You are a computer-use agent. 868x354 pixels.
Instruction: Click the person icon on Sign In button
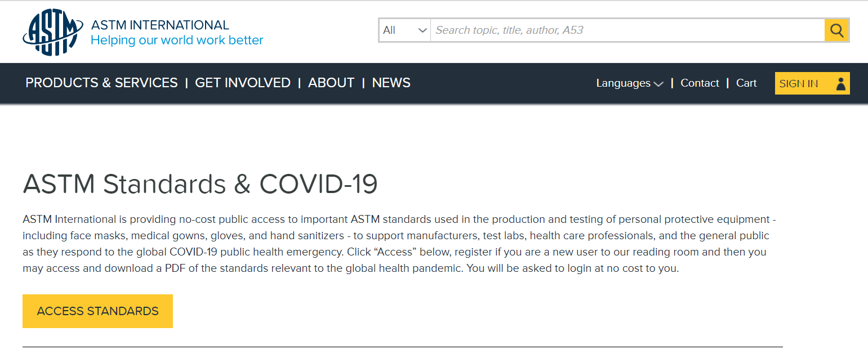(841, 83)
